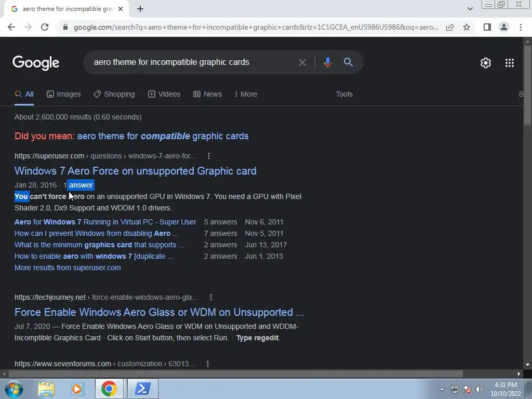Open the superuser.com result options menu
This screenshot has height=399, width=532.
(209, 156)
